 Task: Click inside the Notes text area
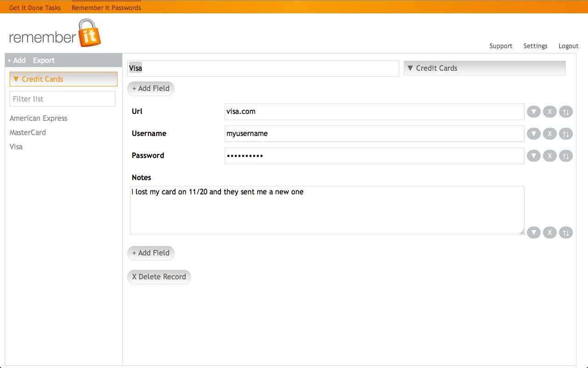click(x=327, y=210)
